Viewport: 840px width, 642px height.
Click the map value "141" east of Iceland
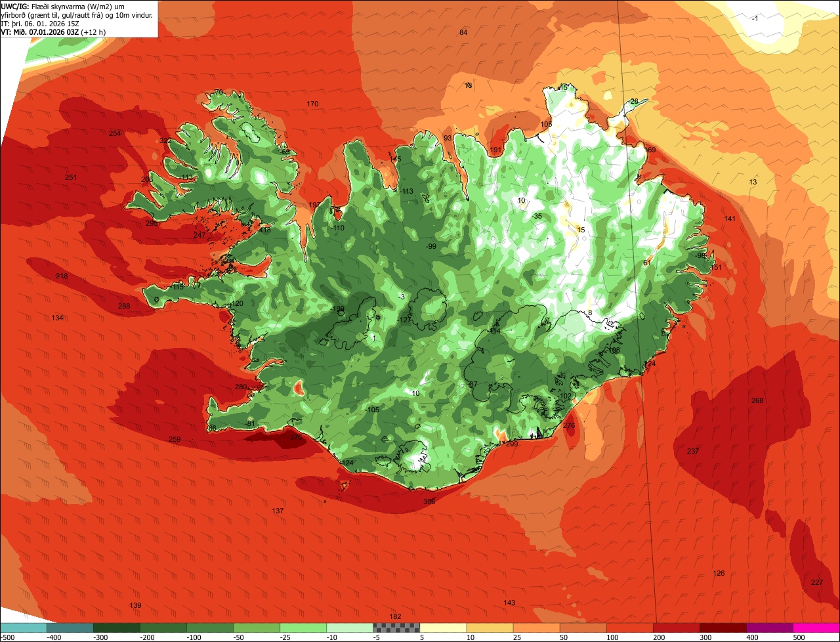[x=730, y=219]
